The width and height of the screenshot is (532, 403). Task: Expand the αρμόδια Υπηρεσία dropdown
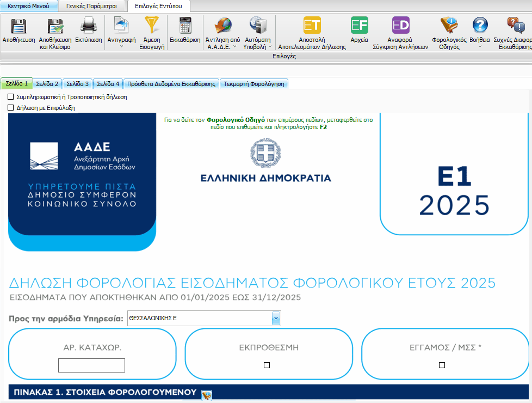276,318
